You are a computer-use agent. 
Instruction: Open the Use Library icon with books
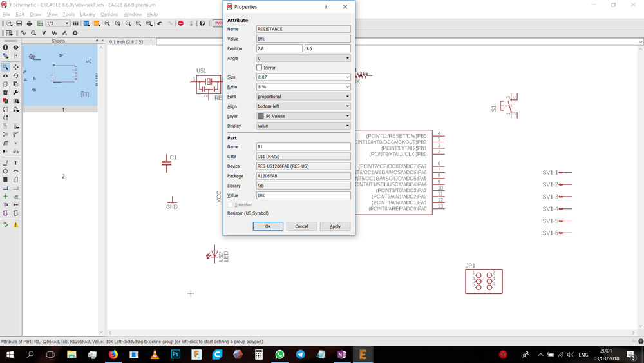click(75, 23)
